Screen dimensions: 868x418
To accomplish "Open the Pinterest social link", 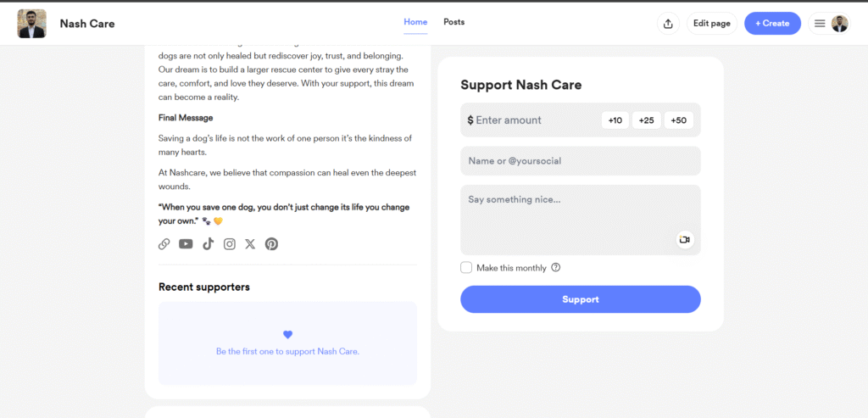I will tap(271, 244).
